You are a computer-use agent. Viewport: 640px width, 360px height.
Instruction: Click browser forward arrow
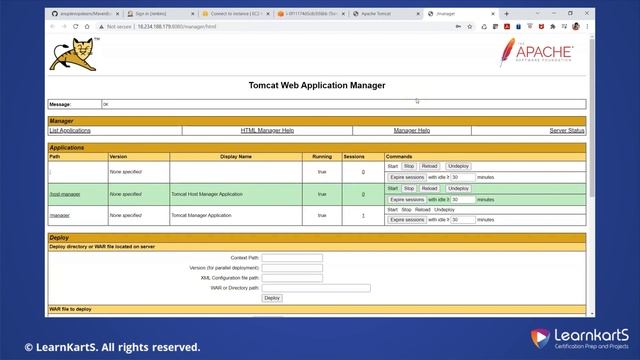tap(64, 27)
